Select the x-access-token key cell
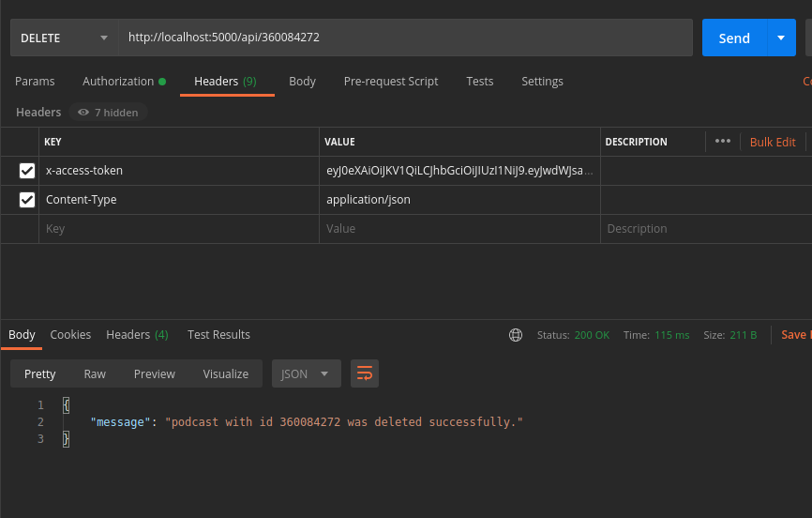The width and height of the screenshot is (812, 518). (x=179, y=171)
